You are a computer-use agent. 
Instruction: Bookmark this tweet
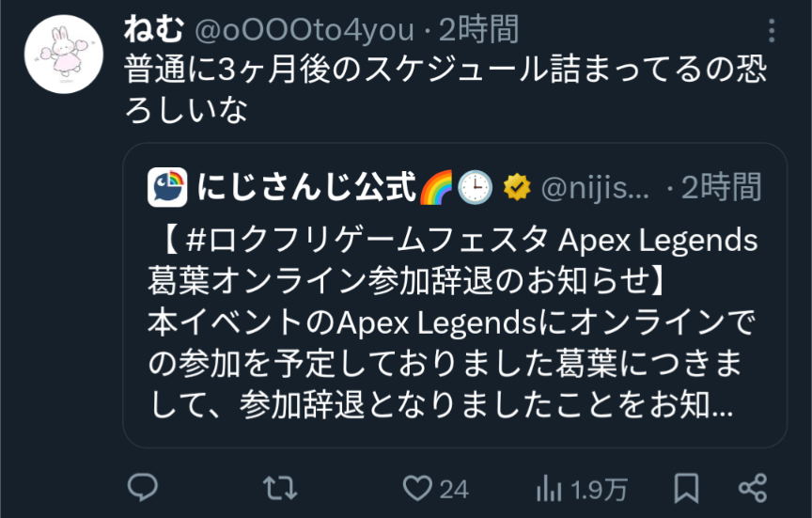point(686,488)
